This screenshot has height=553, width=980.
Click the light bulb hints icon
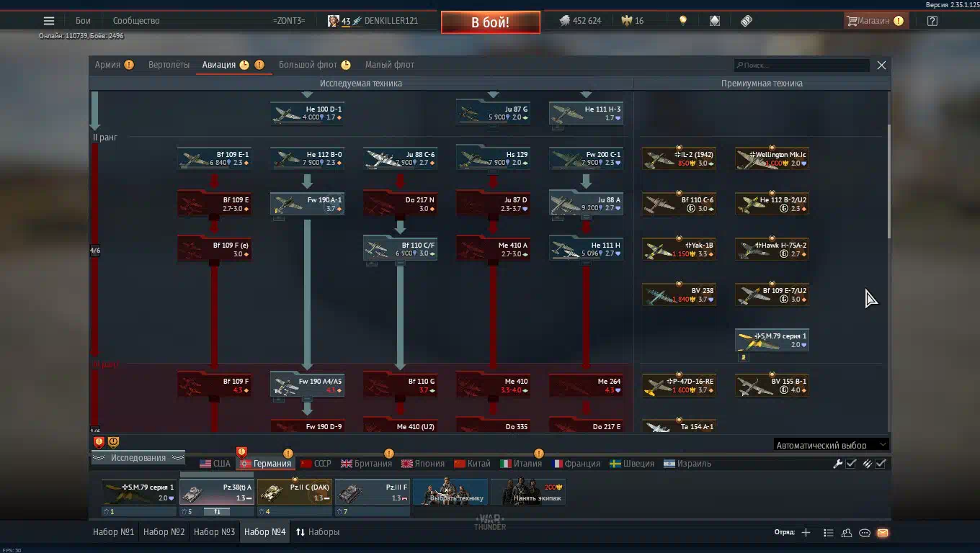click(683, 21)
